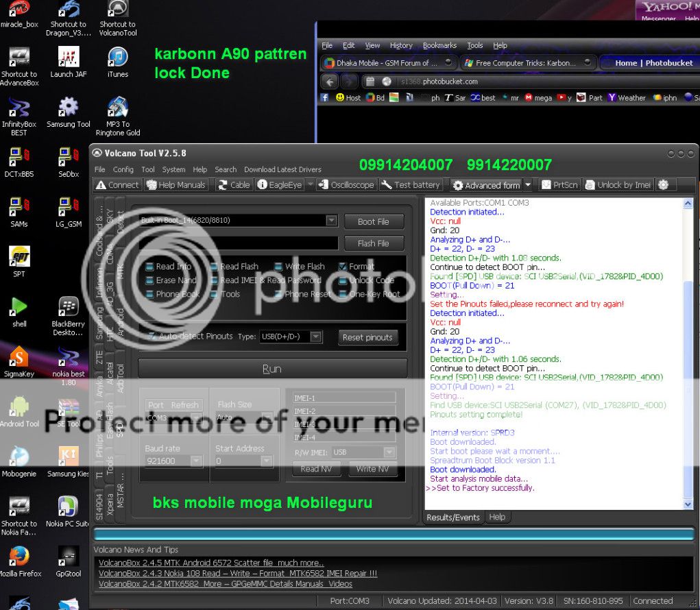
Task: Click the Write NV button
Action: tap(372, 469)
